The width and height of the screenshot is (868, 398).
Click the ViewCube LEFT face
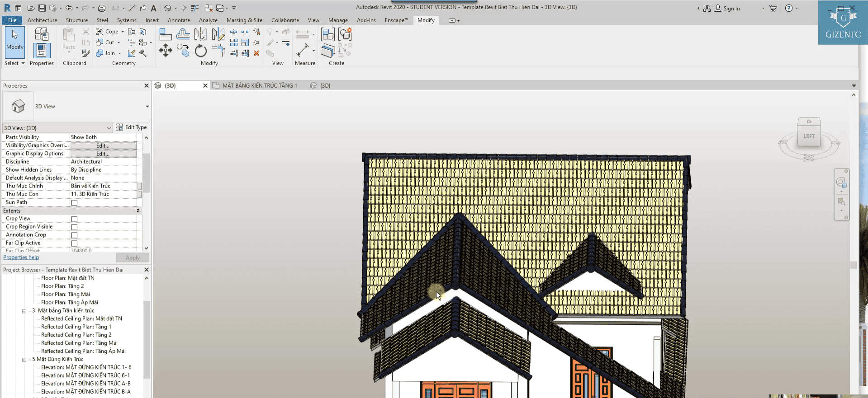point(809,136)
